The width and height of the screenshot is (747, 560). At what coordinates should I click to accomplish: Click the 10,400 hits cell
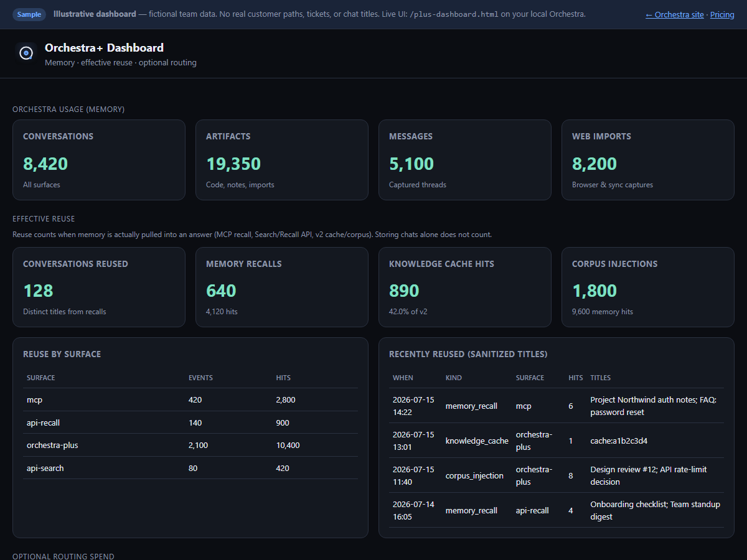288,446
